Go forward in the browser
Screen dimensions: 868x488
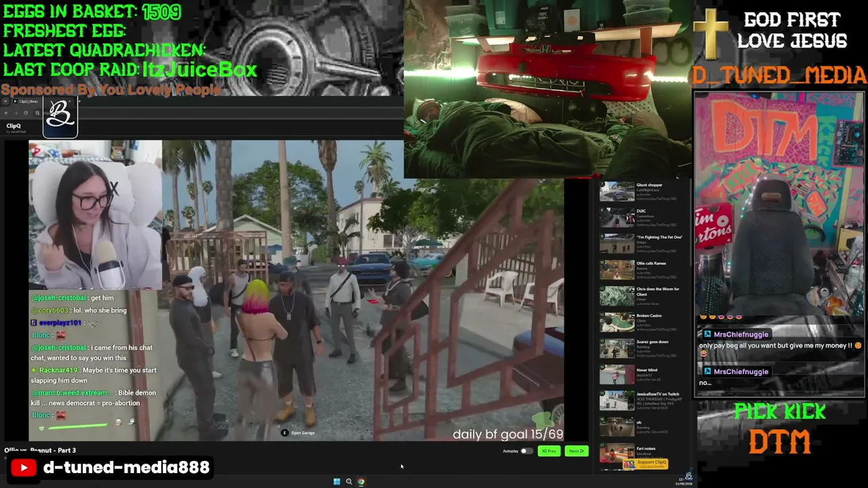click(x=16, y=113)
